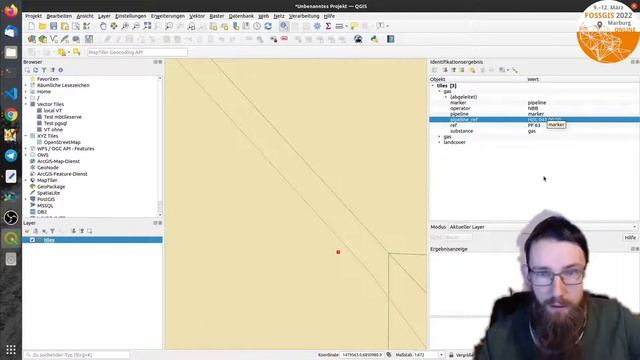
Task: Refresh the Browser panel
Action: point(36,70)
